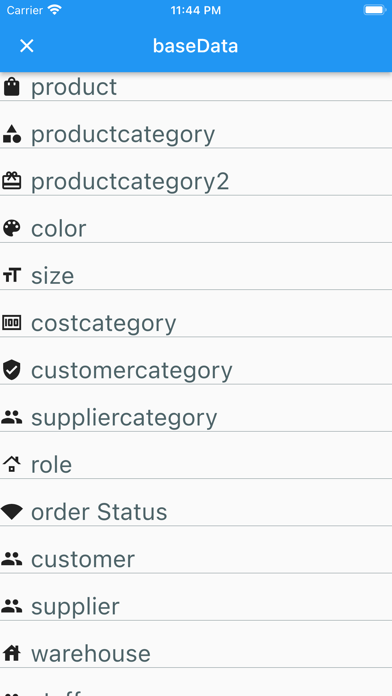Tap the people icon beside customer
Viewport: 392px width, 696px height.
pos(12,559)
